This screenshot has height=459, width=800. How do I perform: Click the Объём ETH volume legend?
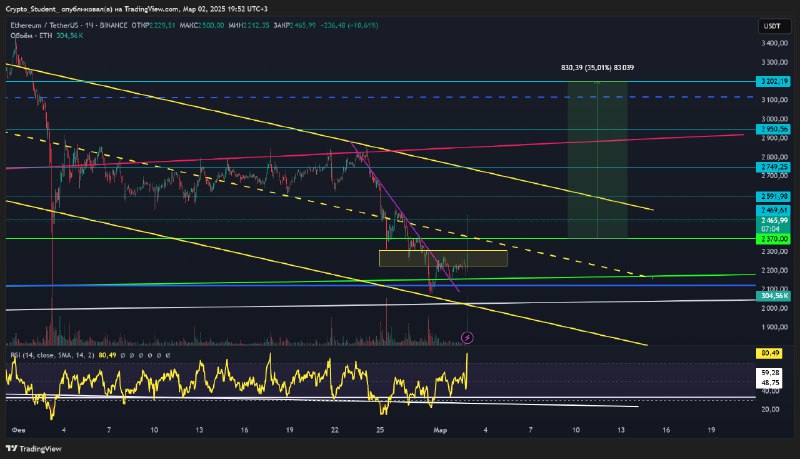tap(46, 36)
